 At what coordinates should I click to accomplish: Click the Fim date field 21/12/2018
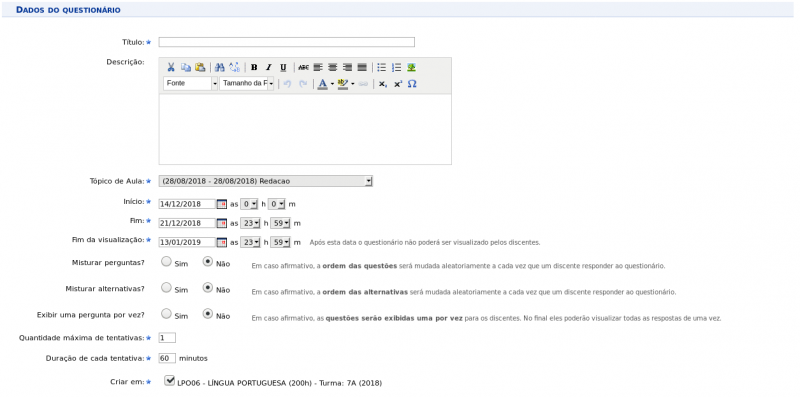[188, 223]
